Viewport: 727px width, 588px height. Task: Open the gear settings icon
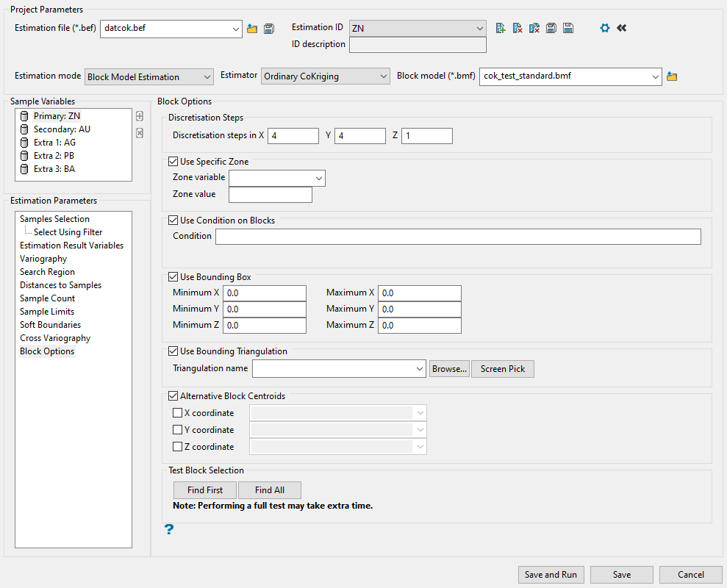(x=604, y=28)
